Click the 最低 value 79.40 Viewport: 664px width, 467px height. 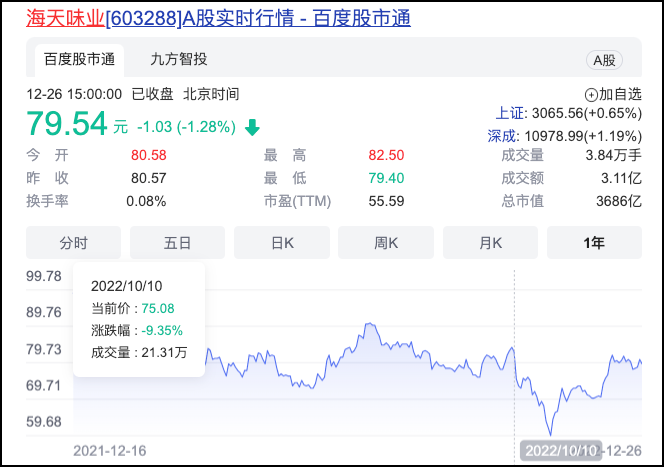386,178
